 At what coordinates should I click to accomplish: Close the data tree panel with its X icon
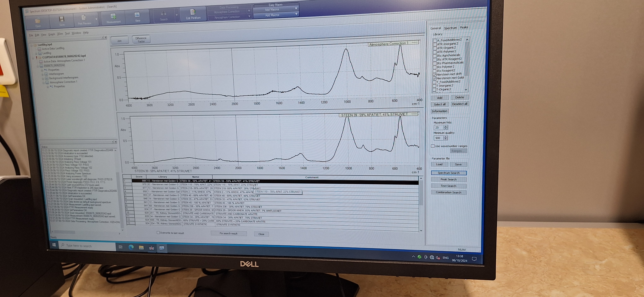tap(106, 37)
